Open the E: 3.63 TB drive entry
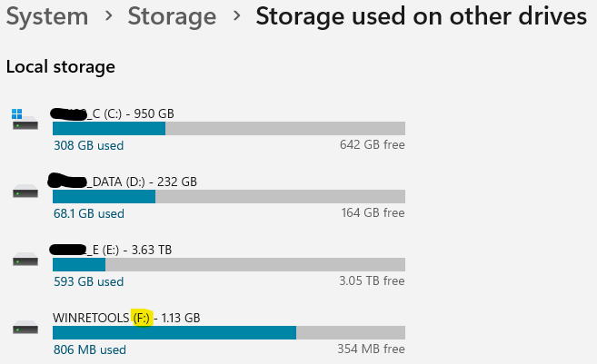Viewport: 597px width, 364px height. pyautogui.click(x=111, y=250)
